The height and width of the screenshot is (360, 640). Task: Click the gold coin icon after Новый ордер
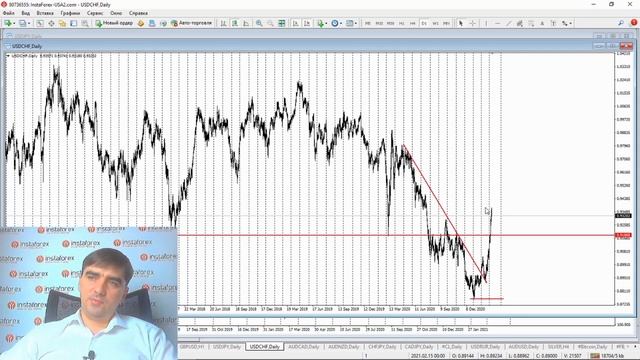(141, 23)
